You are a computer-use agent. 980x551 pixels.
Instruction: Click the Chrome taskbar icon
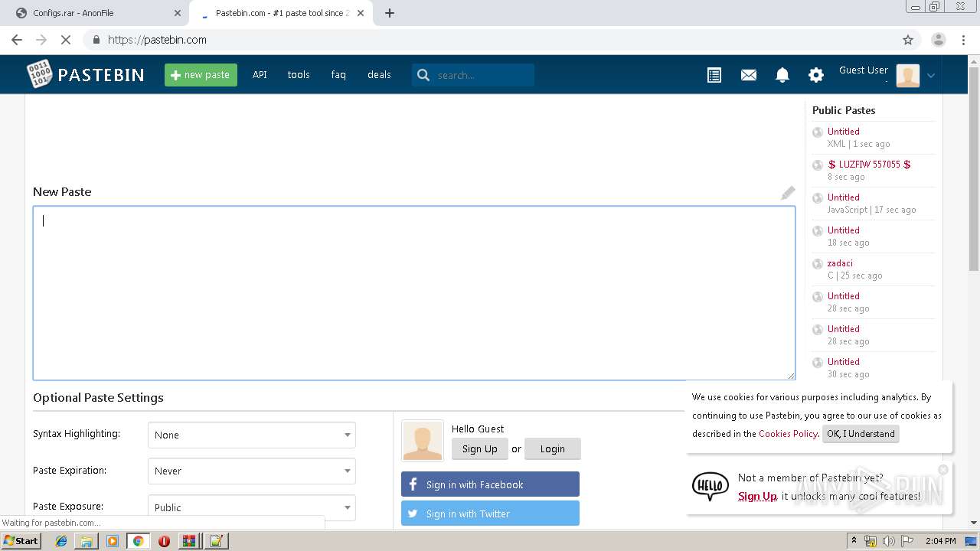(138, 541)
